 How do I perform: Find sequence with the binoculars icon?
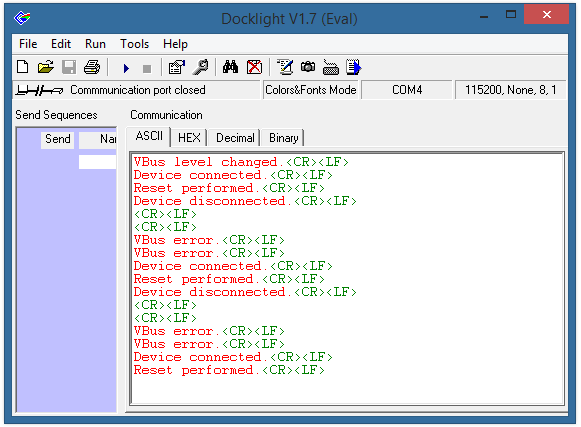pos(230,67)
